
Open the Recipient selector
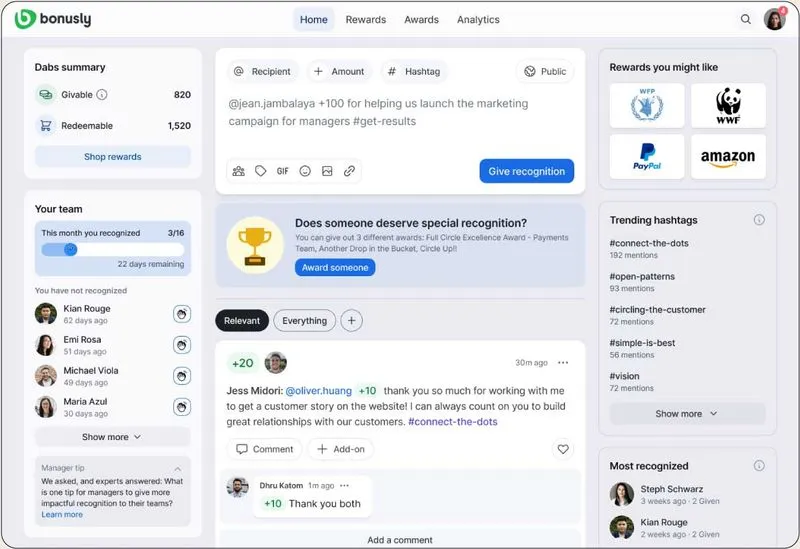point(263,71)
